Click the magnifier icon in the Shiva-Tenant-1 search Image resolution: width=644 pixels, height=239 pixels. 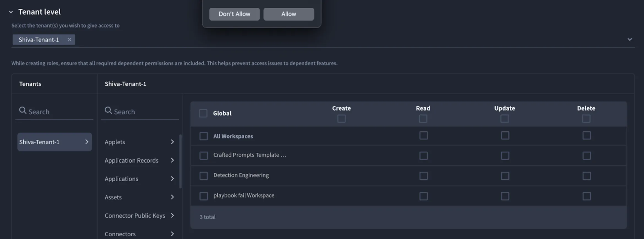coord(108,110)
